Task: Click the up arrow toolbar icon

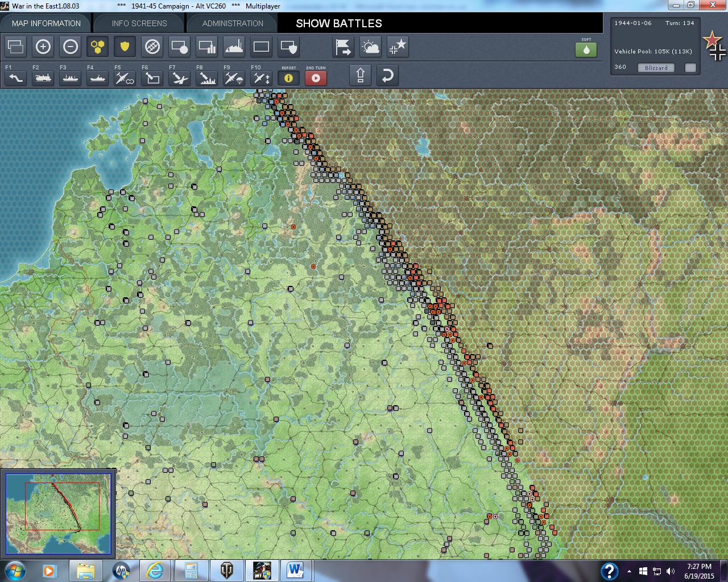Action: 360,76
